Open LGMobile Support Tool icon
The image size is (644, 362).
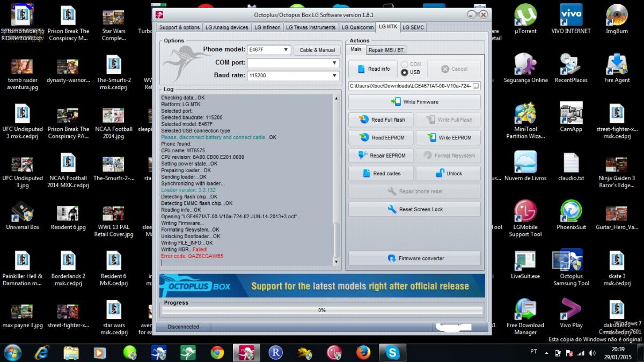pos(525,219)
